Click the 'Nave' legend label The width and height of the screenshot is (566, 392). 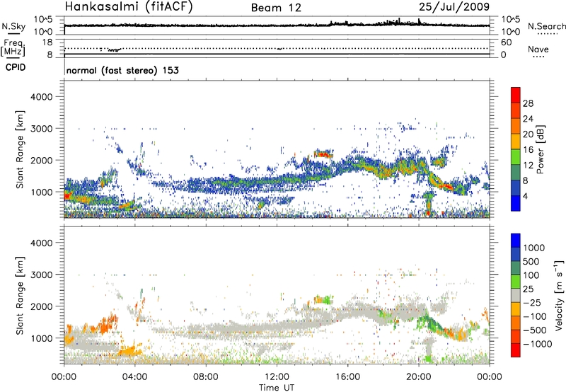538,50
